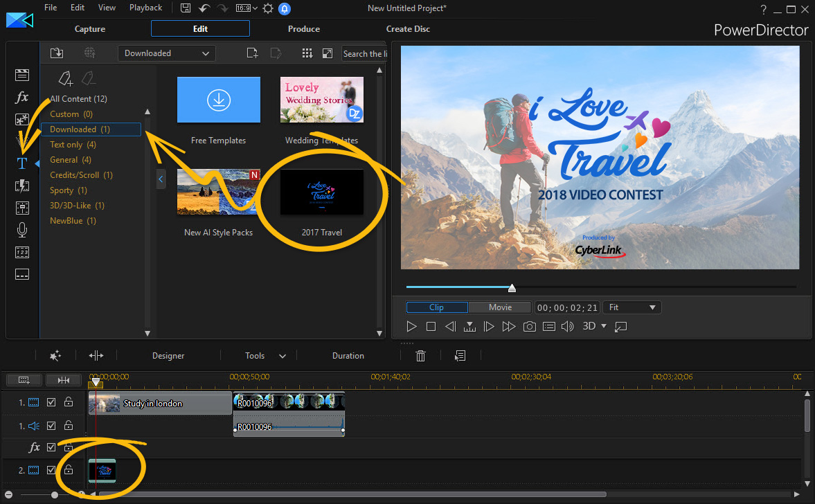Viewport: 815px width, 504px height.
Task: Open the Title Room from sidebar
Action: pos(22,163)
